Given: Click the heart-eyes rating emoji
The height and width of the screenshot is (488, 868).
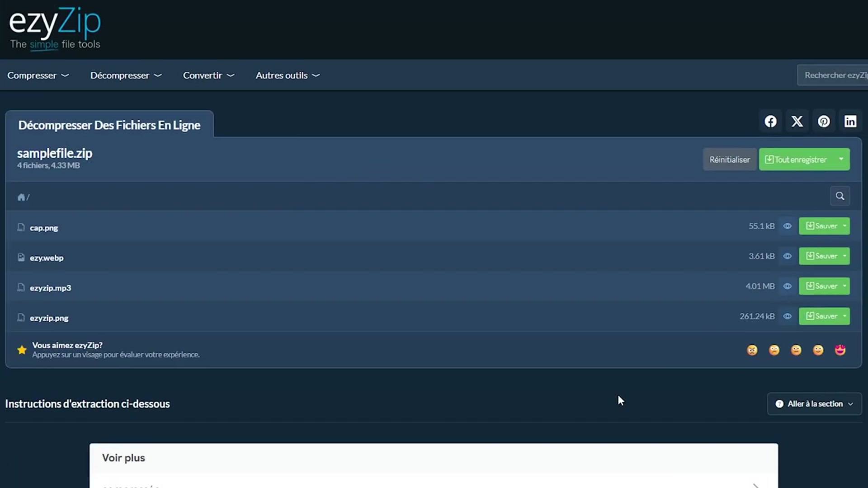Looking at the screenshot, I should 840,350.
